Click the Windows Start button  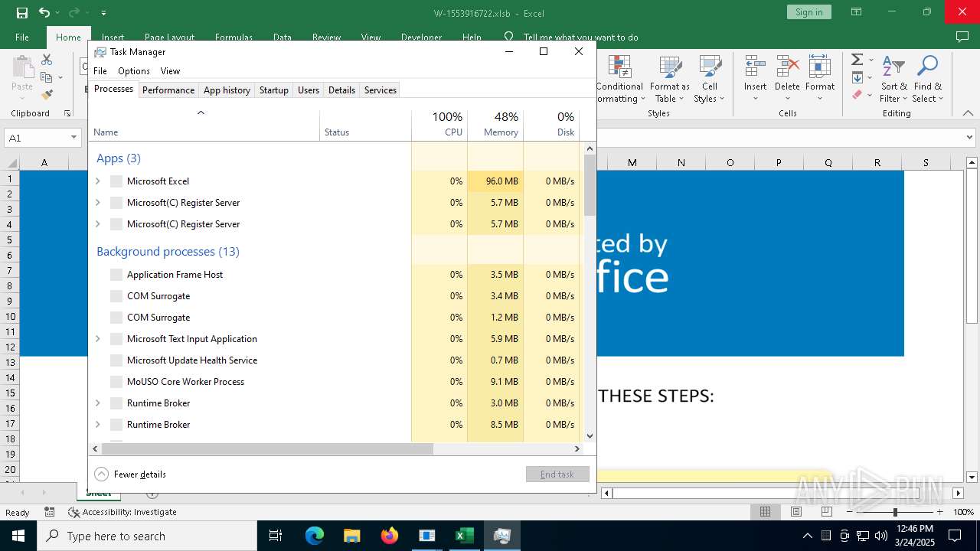point(18,536)
